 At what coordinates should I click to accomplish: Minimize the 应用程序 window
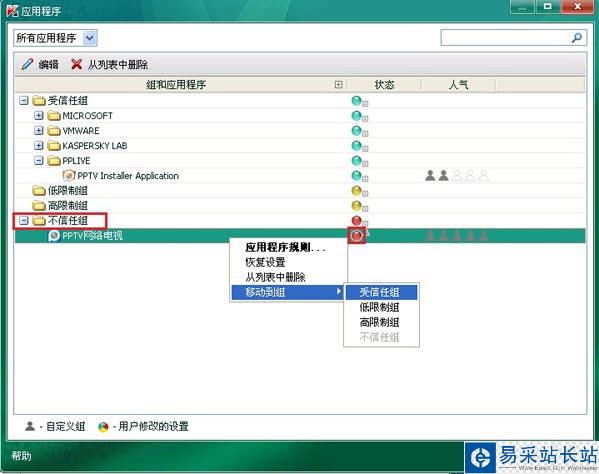[x=522, y=7]
